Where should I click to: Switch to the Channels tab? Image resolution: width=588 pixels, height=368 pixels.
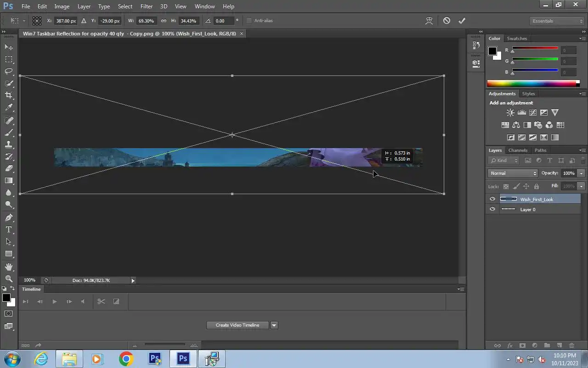pos(518,150)
